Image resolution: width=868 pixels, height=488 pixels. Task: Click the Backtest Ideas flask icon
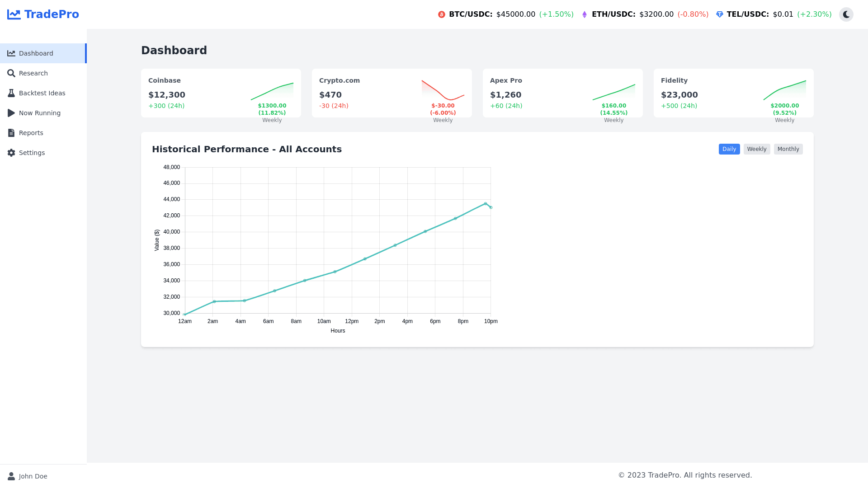coord(11,93)
